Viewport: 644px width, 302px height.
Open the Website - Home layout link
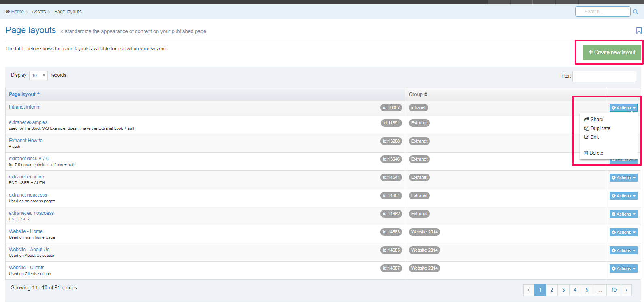[x=26, y=231]
